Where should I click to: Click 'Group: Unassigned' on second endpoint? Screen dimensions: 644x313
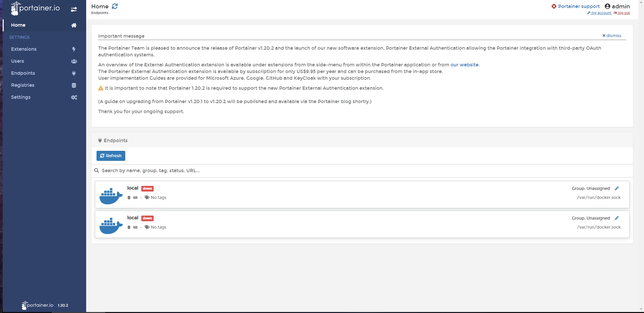tap(591, 218)
